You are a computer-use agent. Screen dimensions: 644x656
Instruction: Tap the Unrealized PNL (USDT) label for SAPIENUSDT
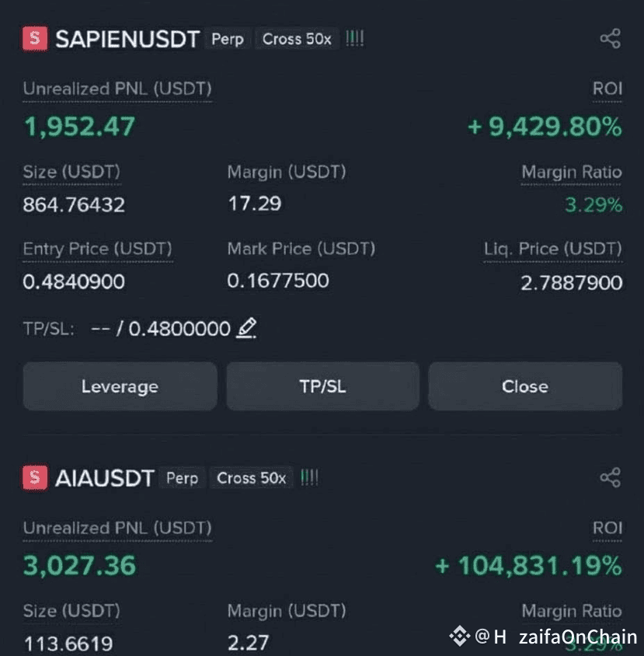pyautogui.click(x=117, y=89)
